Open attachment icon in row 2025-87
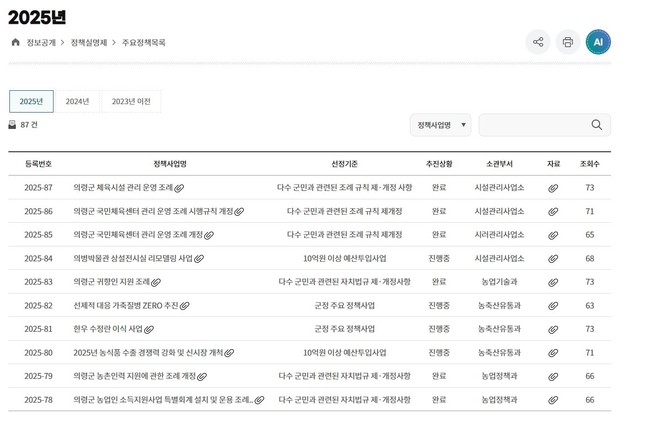Image resolution: width=670 pixels, height=424 pixels. point(553,188)
